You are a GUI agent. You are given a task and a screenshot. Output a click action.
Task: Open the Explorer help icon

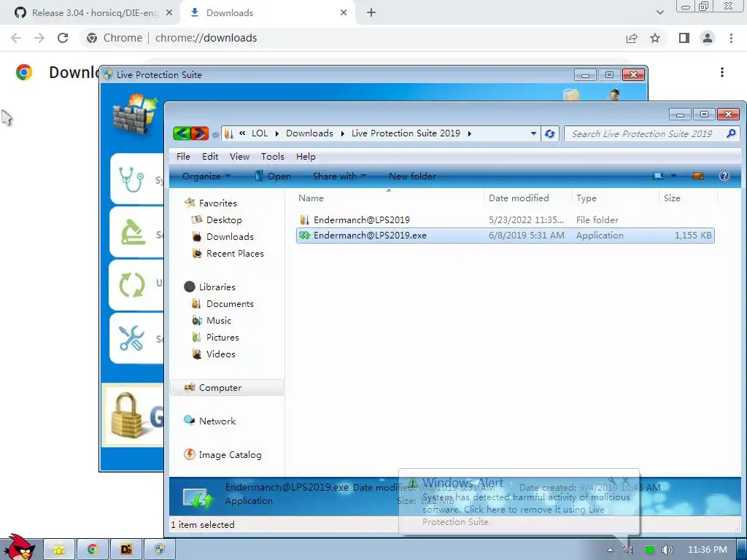click(724, 176)
